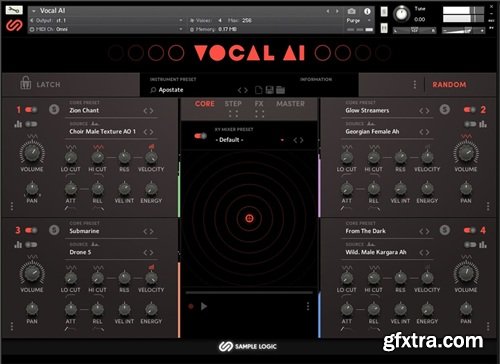Switch to the FX tab
The width and height of the screenshot is (500, 364).
click(x=259, y=104)
